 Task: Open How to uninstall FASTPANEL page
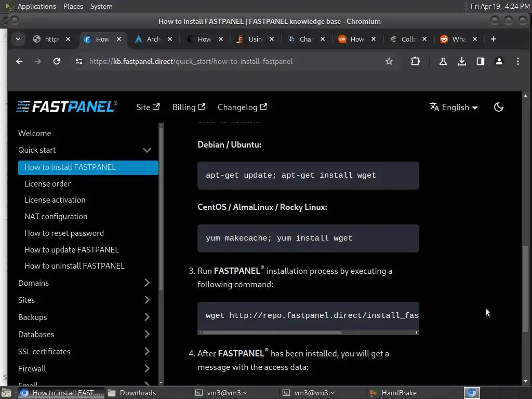tap(74, 265)
